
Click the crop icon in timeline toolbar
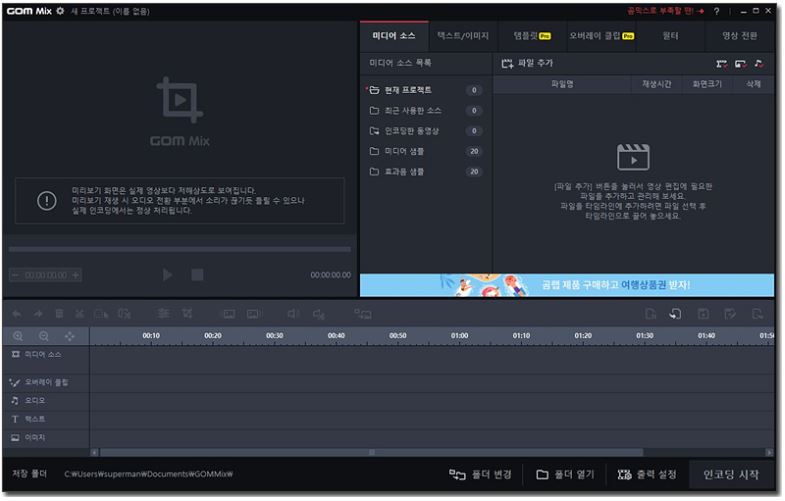(187, 314)
